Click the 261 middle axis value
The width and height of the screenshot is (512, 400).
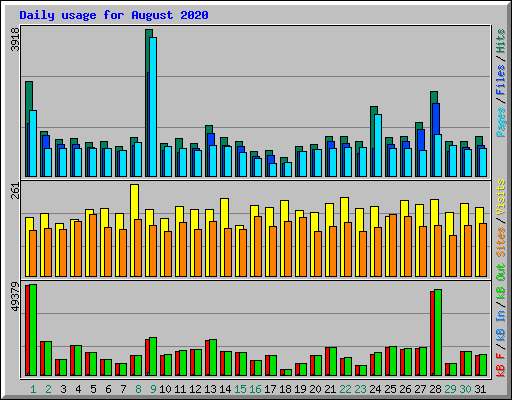click(x=15, y=191)
